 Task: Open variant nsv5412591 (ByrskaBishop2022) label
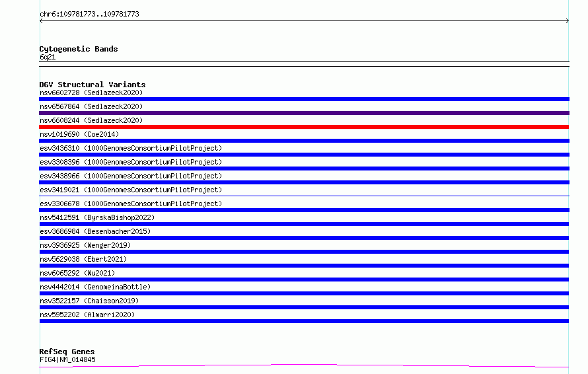[x=97, y=217]
